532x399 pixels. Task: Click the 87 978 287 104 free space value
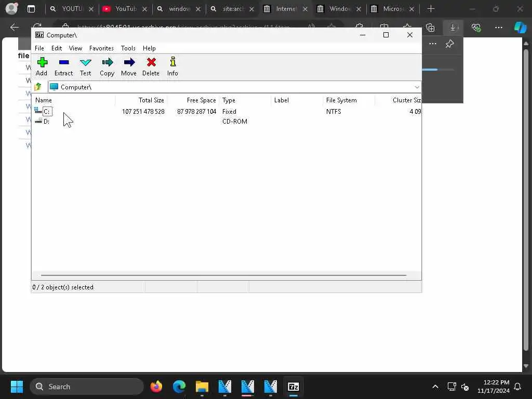[x=196, y=111]
